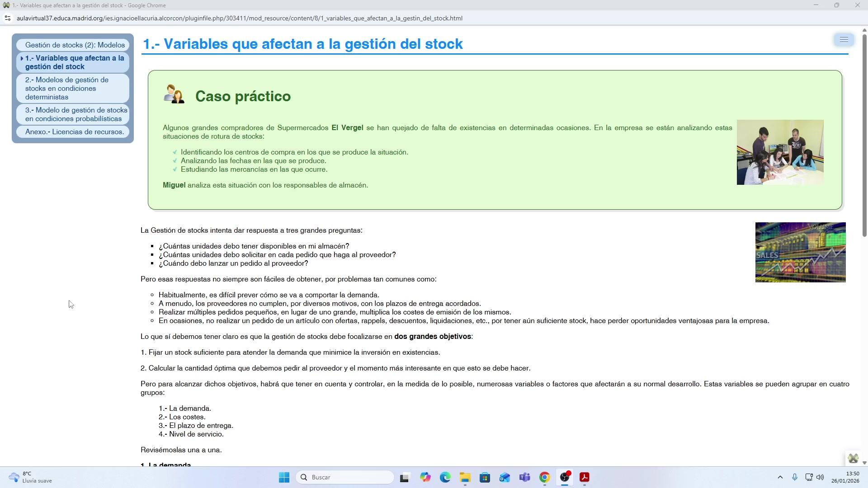The image size is (868, 488).
Task: Open Adobe Acrobat from taskbar
Action: tap(585, 477)
